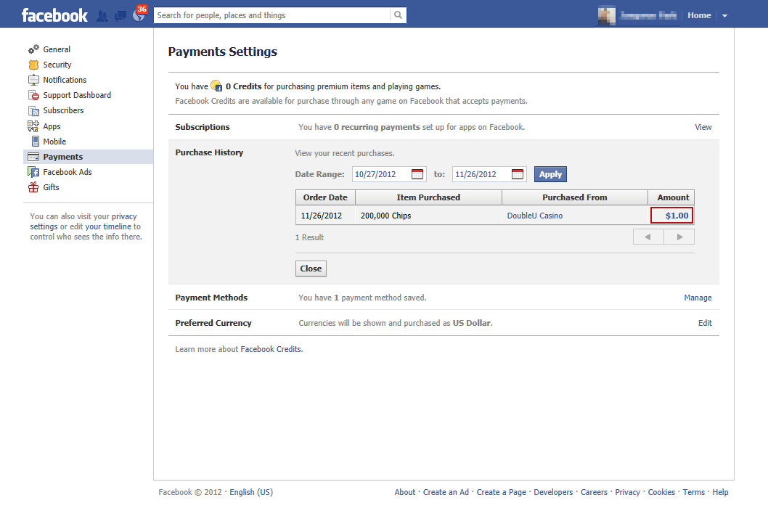This screenshot has width=768, height=532.
Task: Open the end date calendar picker
Action: tap(518, 174)
